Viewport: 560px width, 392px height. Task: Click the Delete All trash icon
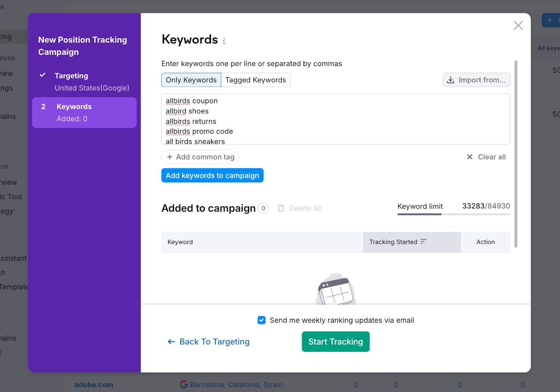[x=281, y=208]
